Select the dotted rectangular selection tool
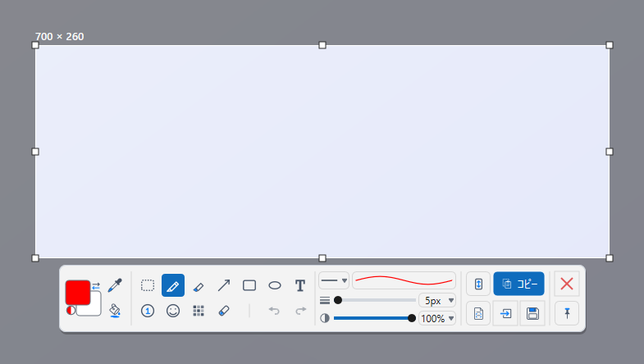The width and height of the screenshot is (644, 364). pos(148,285)
